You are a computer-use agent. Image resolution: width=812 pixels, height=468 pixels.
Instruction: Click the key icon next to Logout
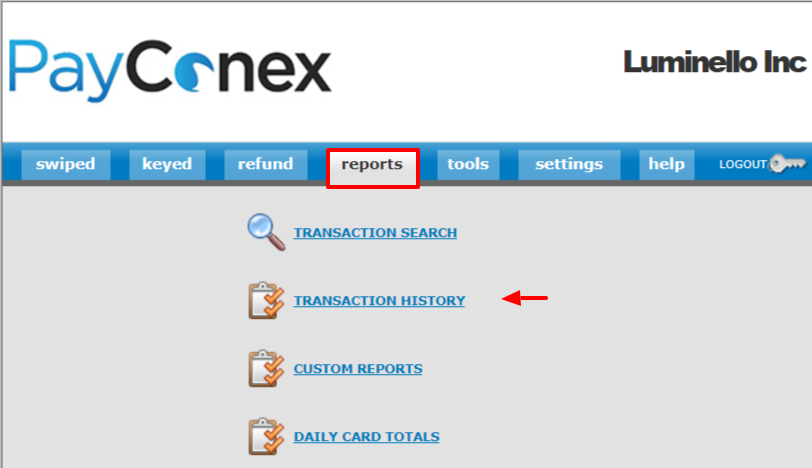pos(787,164)
